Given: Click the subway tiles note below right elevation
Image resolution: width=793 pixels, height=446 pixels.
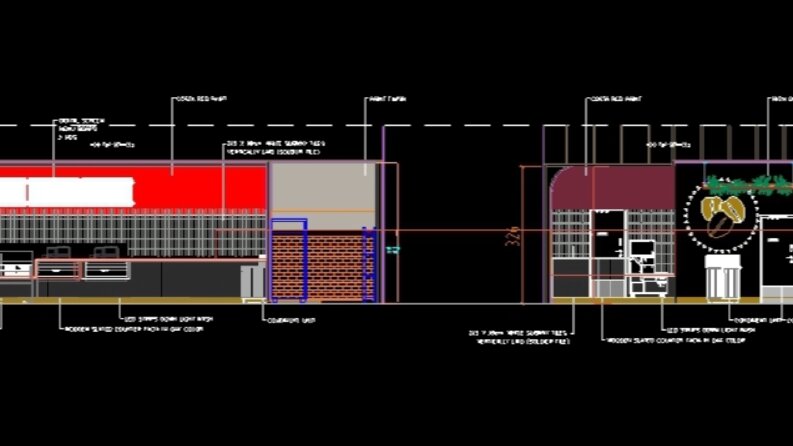Looking at the screenshot, I should (519, 337).
